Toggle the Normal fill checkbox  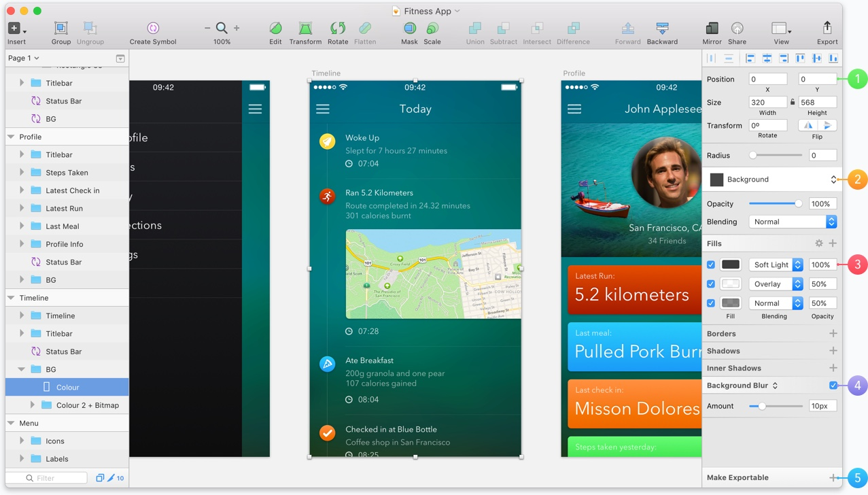711,303
